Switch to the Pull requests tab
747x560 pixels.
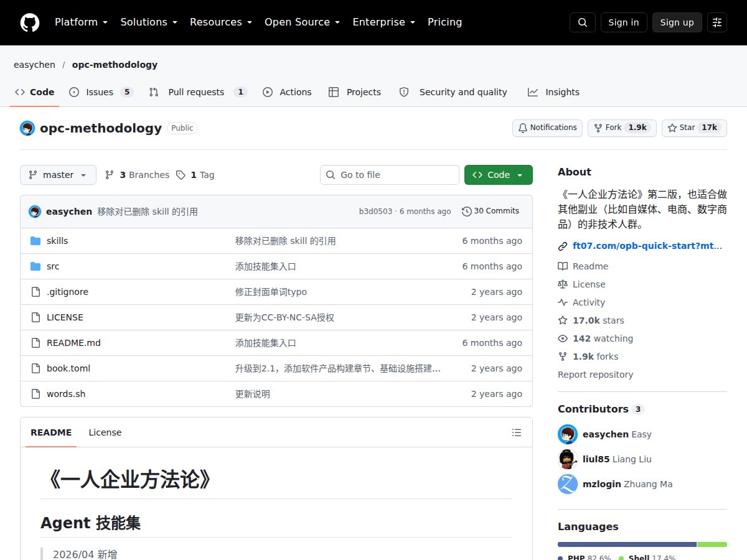pos(198,92)
